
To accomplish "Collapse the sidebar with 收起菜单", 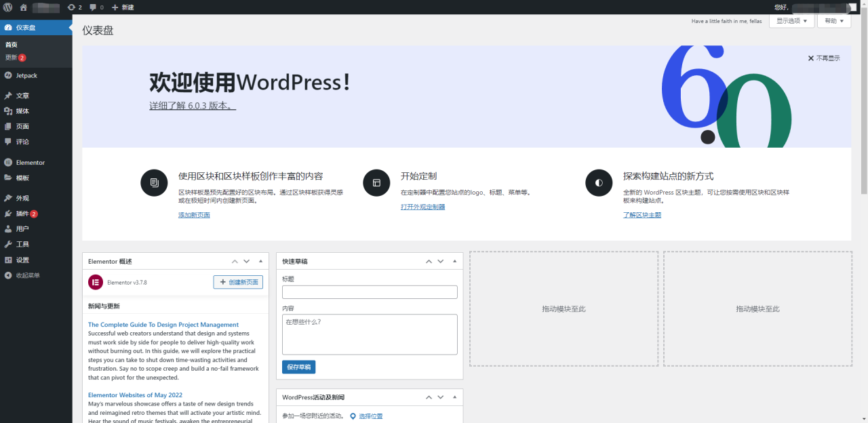I will pos(27,275).
